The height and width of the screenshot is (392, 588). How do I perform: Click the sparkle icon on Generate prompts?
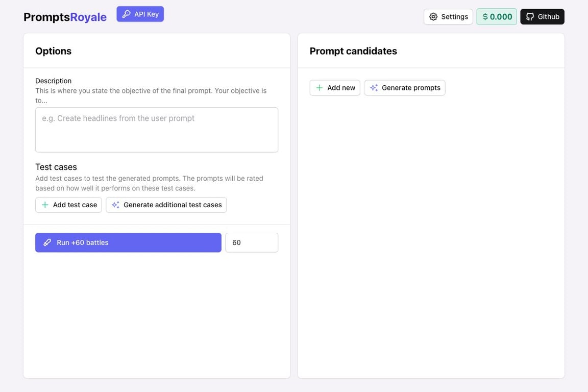click(x=374, y=88)
